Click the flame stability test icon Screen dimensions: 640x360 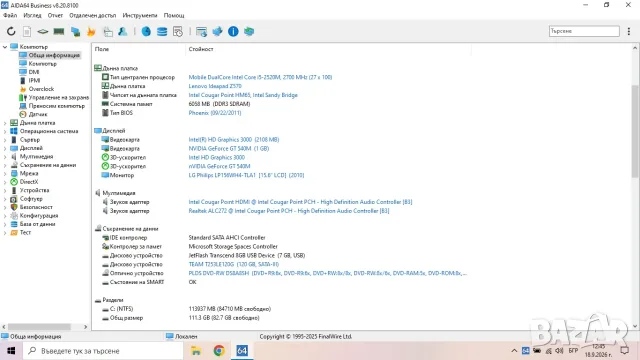pyautogui.click(x=91, y=31)
